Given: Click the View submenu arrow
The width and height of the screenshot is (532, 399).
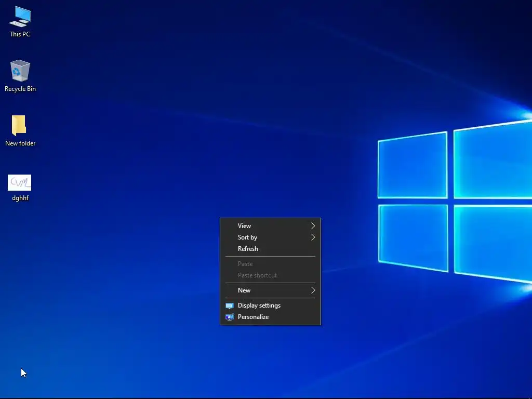Looking at the screenshot, I should click(313, 226).
